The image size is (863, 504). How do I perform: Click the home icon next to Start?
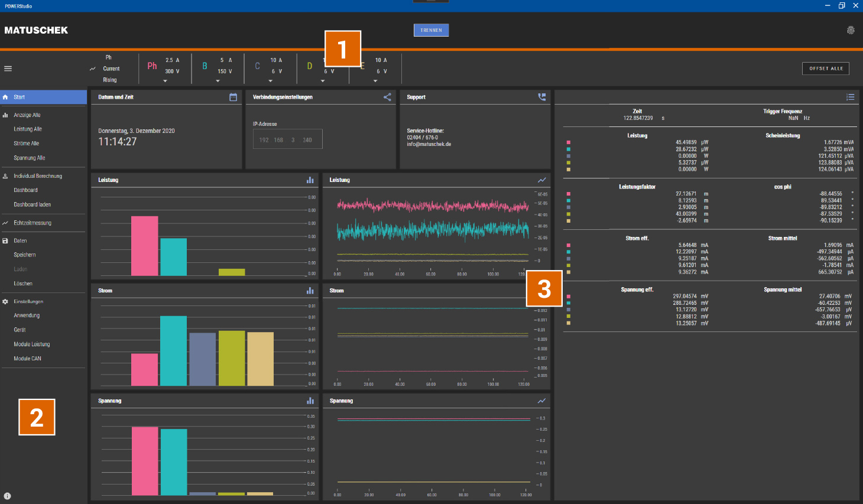(x=5, y=97)
